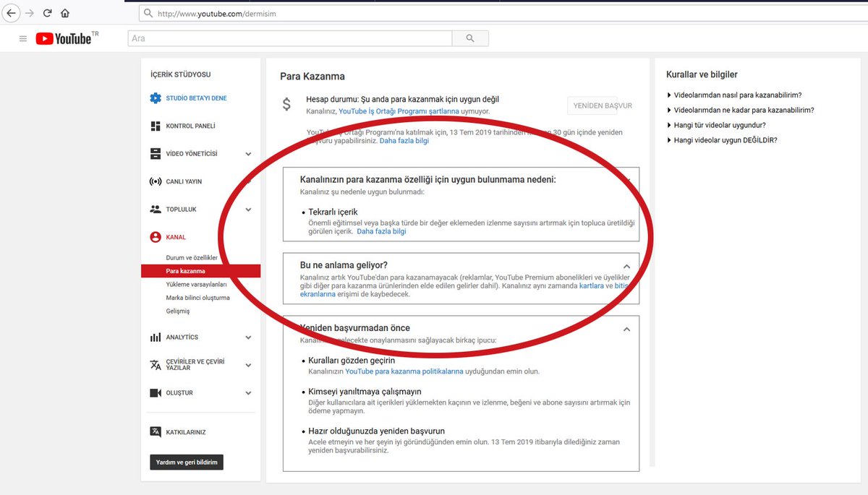Click the Kontrol Paneli dashboard icon
Image resolution: width=868 pixels, height=495 pixels.
click(x=156, y=126)
